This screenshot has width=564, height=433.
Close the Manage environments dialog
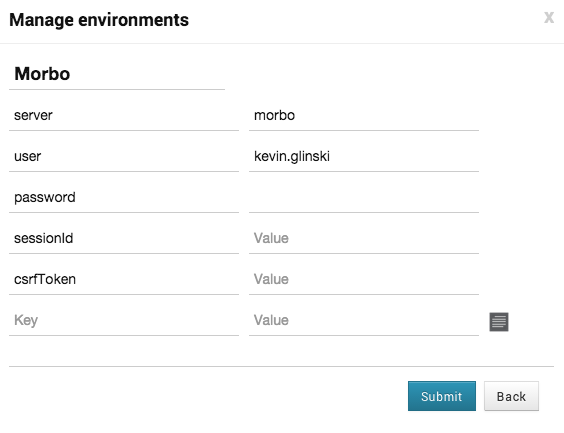point(549,17)
